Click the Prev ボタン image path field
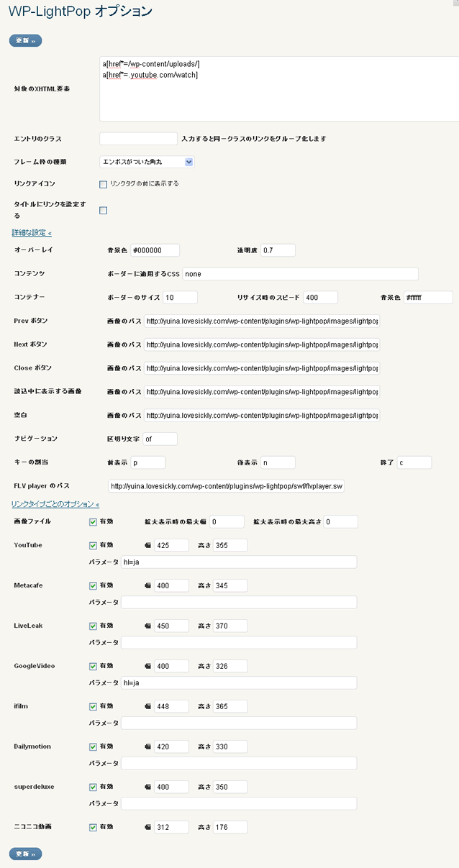459x868 pixels. point(262,321)
